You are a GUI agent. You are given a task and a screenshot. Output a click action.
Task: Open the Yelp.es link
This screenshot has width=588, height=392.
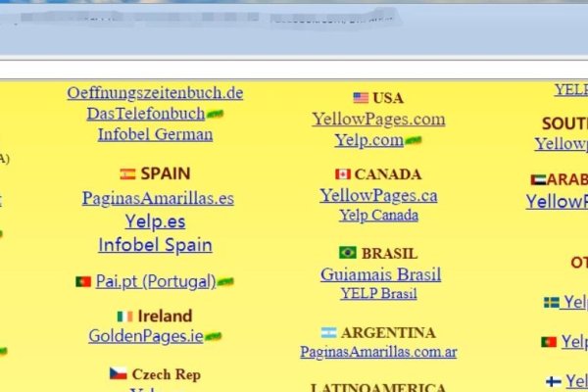(155, 221)
